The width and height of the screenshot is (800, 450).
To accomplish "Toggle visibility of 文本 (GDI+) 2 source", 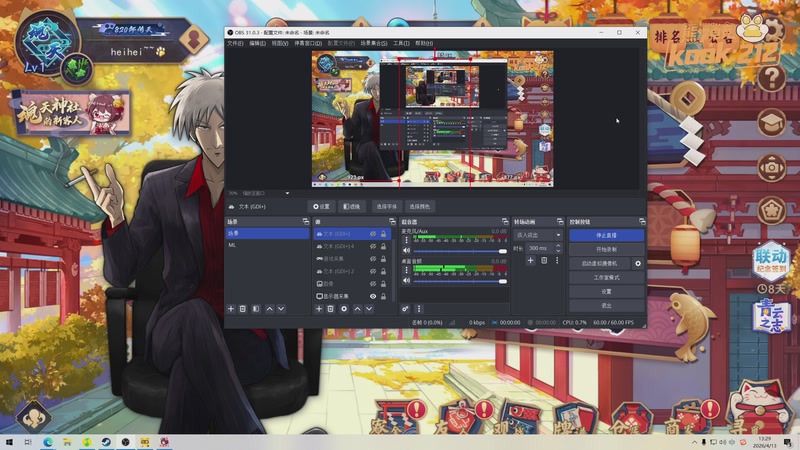I will [x=373, y=271].
